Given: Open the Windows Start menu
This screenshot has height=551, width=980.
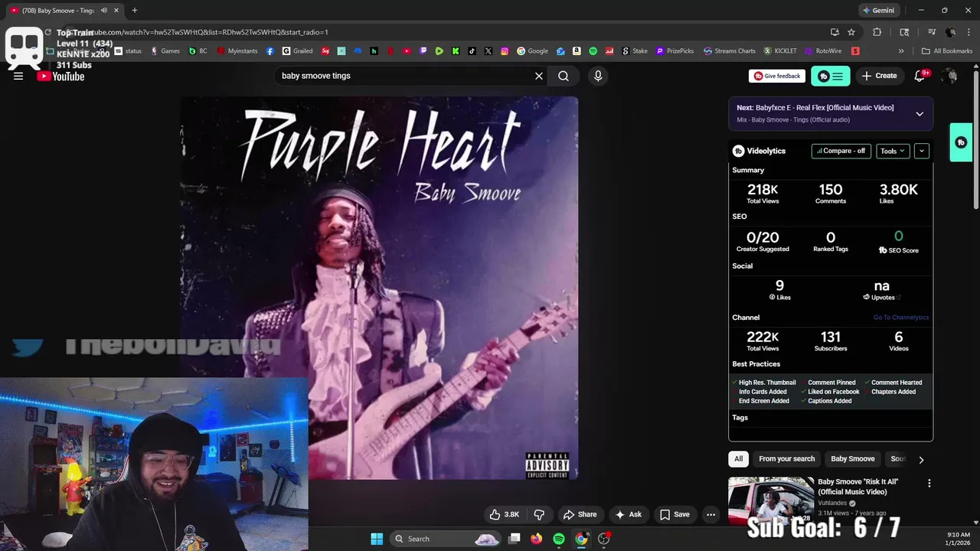Looking at the screenshot, I should [x=377, y=539].
